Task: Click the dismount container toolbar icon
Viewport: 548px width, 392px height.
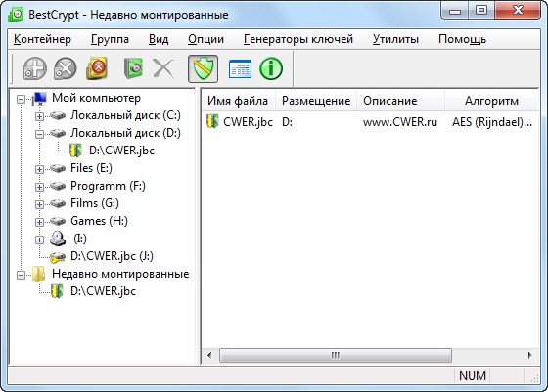Action: (66, 68)
